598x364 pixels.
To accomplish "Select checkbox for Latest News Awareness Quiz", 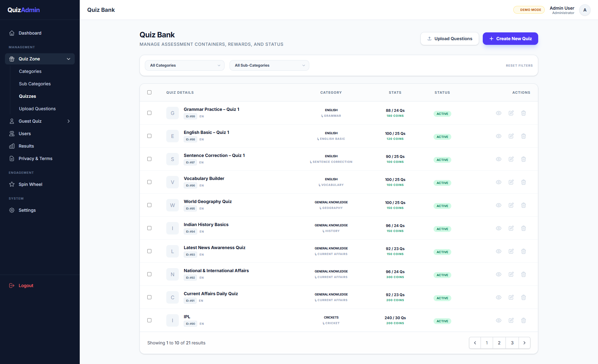I will tap(149, 251).
